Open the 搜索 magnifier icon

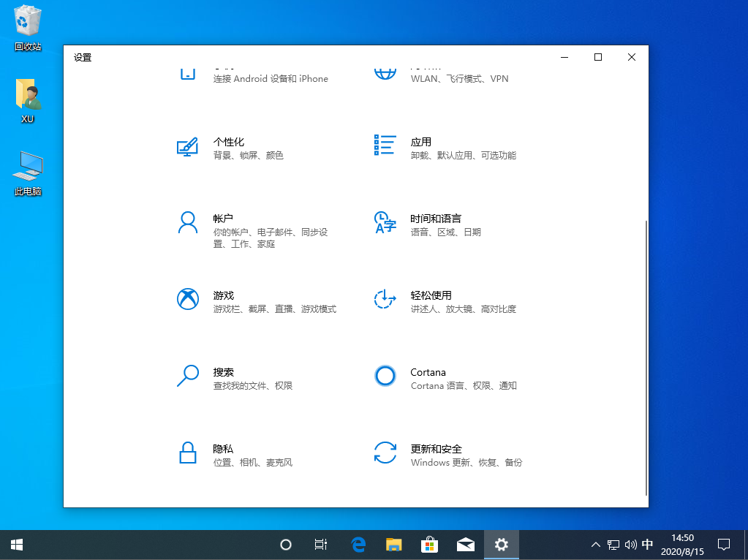pos(188,376)
